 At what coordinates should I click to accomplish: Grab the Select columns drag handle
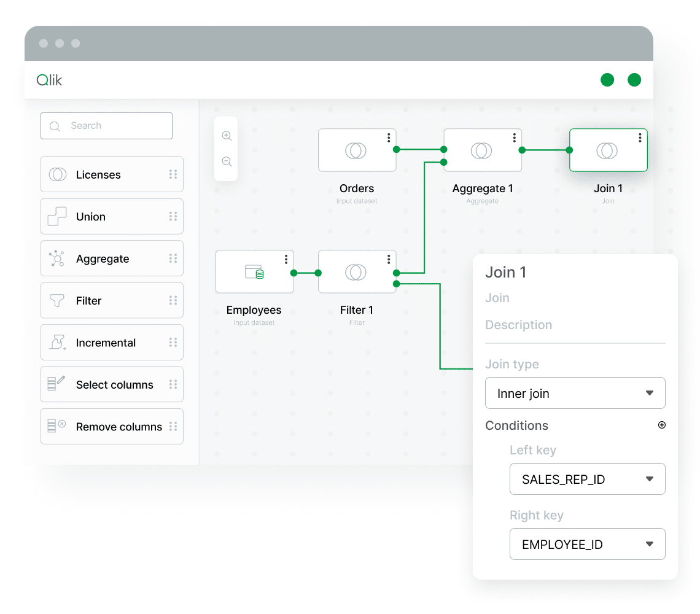[x=173, y=384]
